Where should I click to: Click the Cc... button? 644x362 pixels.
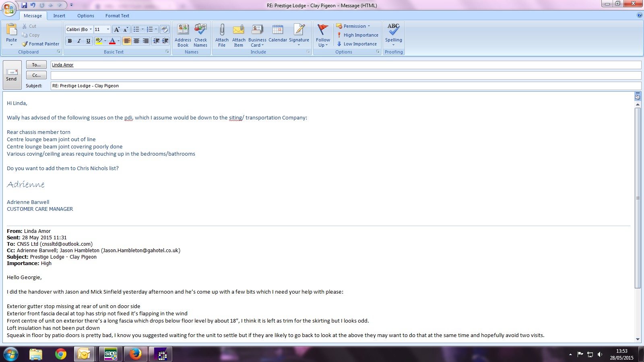click(36, 75)
